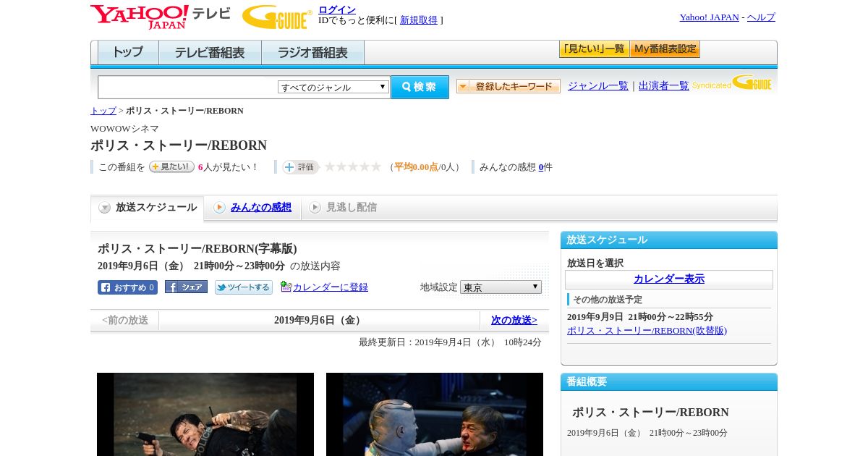Expand the 登録したキーワード dropdown
Viewport: 868px width, 456px height.
click(x=509, y=86)
